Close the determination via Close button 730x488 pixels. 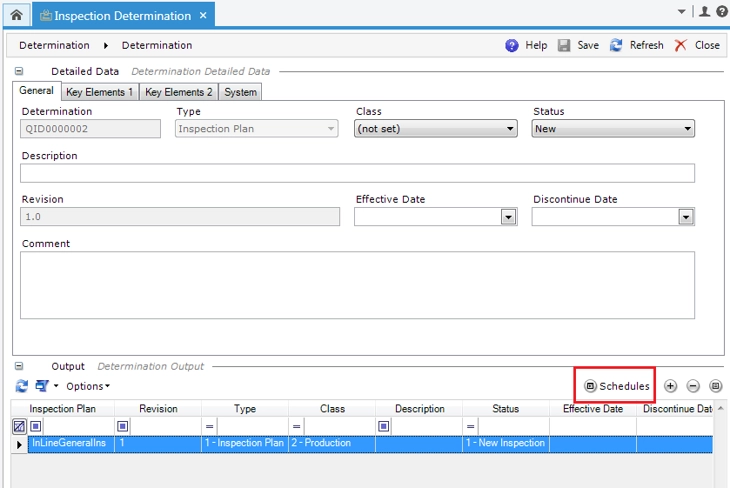[x=697, y=45]
